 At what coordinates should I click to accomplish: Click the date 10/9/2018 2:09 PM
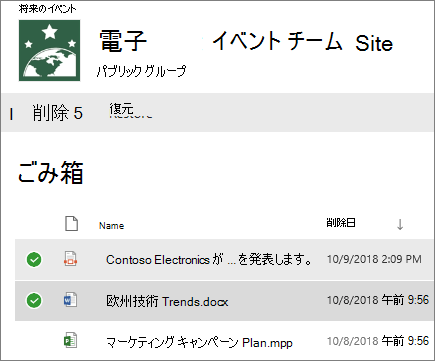click(374, 259)
